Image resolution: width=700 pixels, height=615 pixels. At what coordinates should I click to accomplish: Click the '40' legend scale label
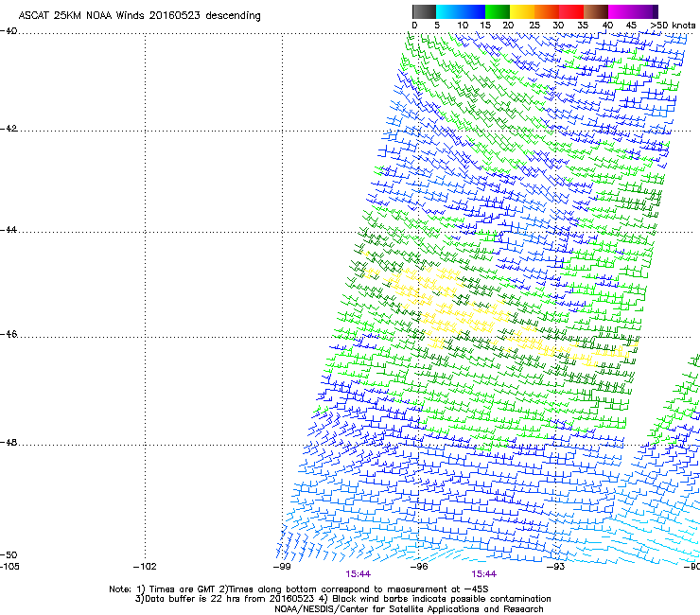click(x=607, y=26)
